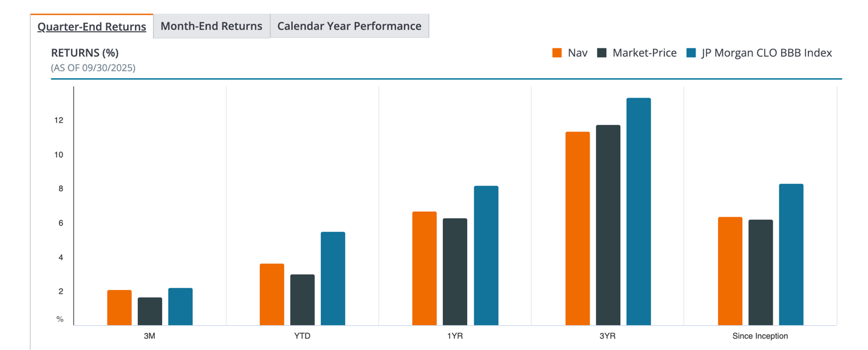Screen dimensions: 868x350
Task: Click the YTD blue index bar
Action: click(x=333, y=279)
